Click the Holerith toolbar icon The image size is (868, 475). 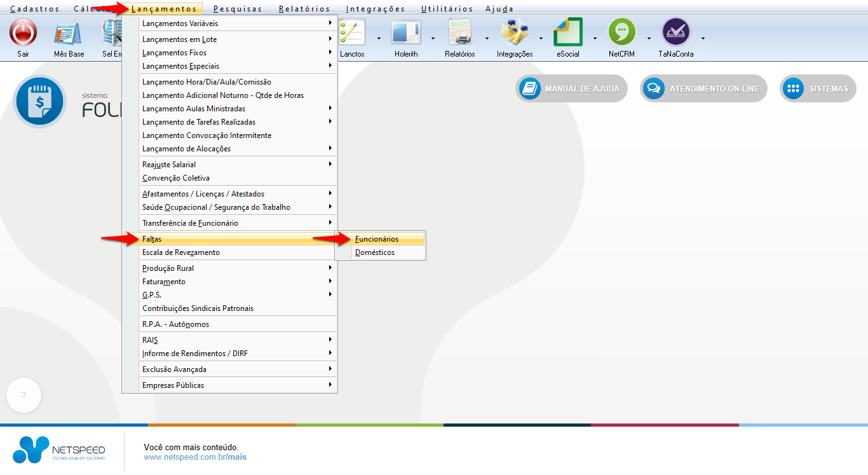tap(405, 32)
